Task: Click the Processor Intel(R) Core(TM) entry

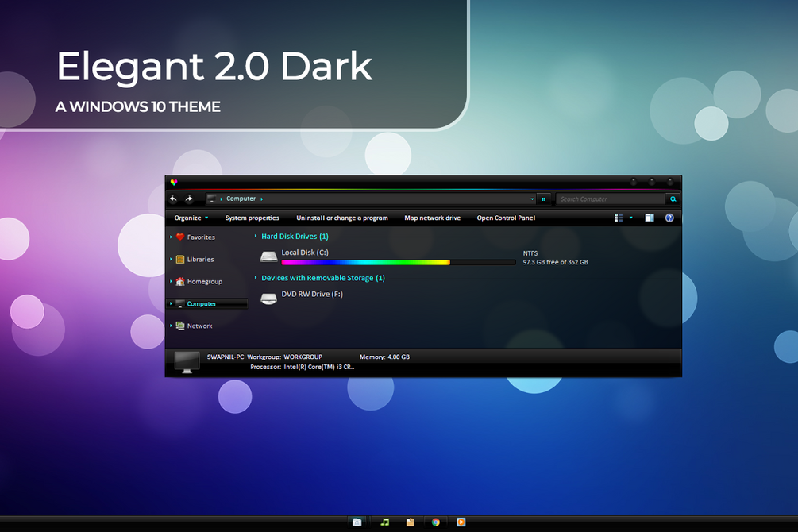Action: pyautogui.click(x=303, y=367)
